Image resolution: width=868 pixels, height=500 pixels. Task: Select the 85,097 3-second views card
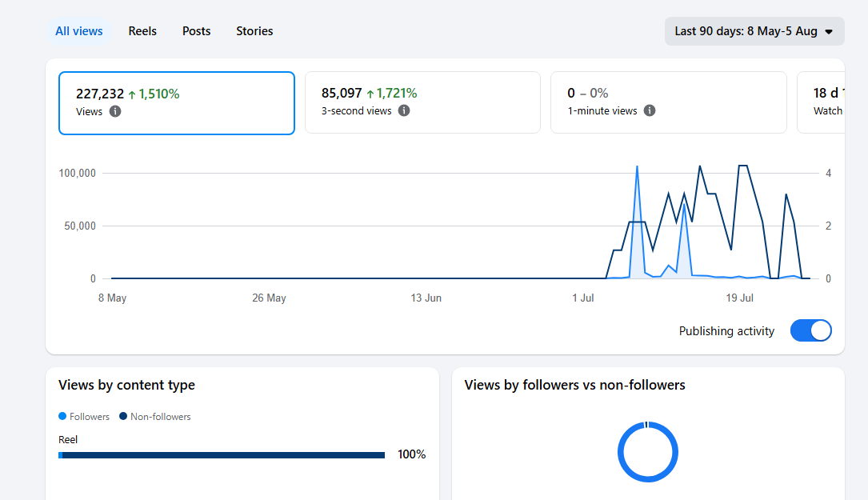pos(423,102)
